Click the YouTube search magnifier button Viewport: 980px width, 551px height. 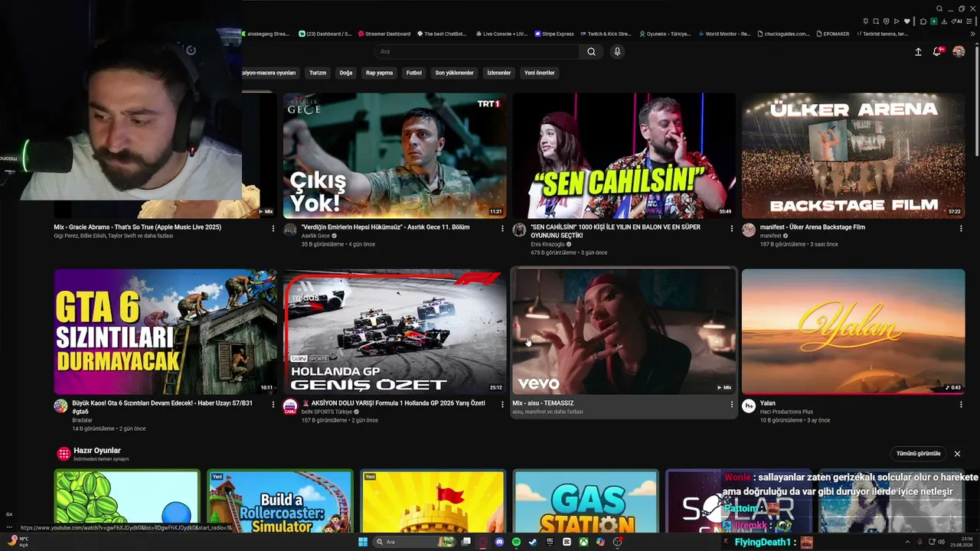(591, 52)
